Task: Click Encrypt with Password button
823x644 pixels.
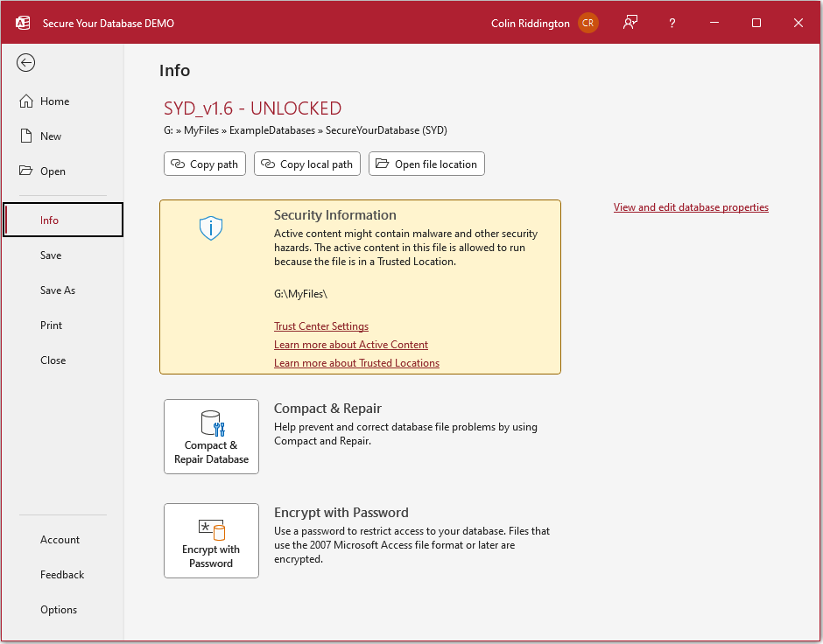Action: pos(212,541)
